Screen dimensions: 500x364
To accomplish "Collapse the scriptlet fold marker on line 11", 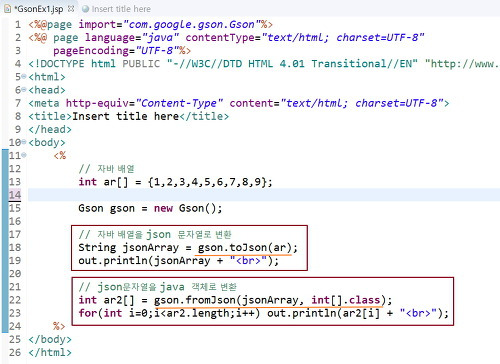I will (x=24, y=155).
